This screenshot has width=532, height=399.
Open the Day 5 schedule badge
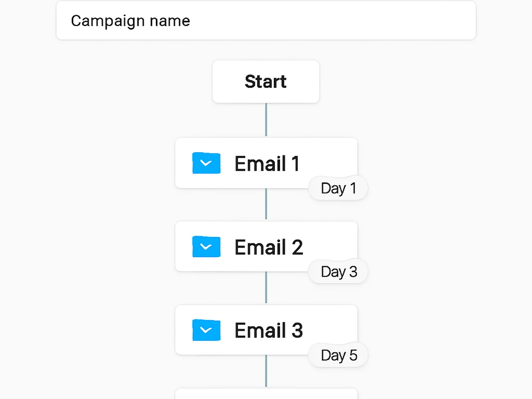pyautogui.click(x=338, y=355)
